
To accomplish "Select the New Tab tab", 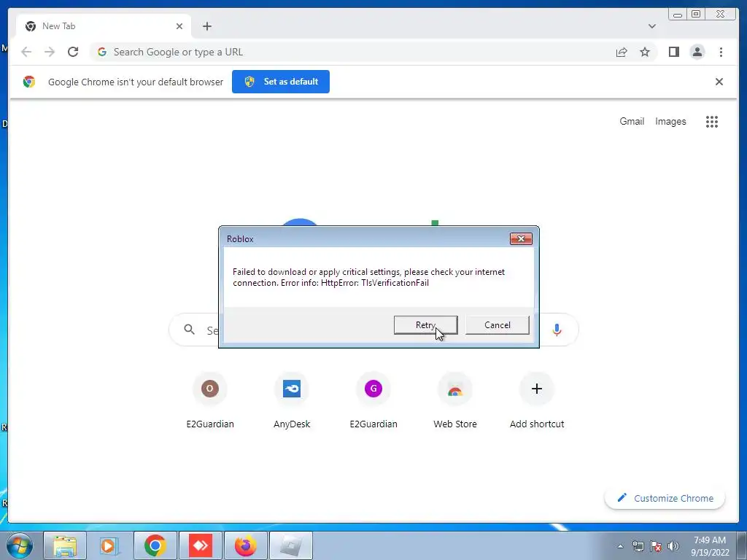I will (x=104, y=26).
